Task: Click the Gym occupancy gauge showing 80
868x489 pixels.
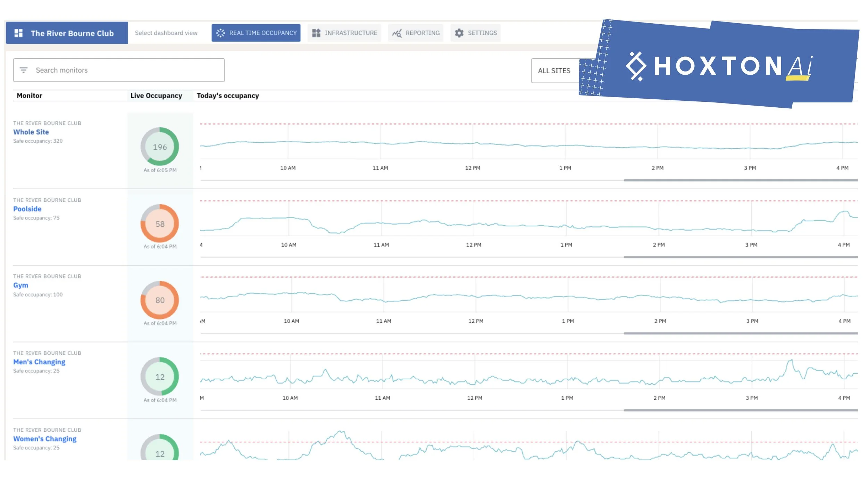Action: click(160, 300)
